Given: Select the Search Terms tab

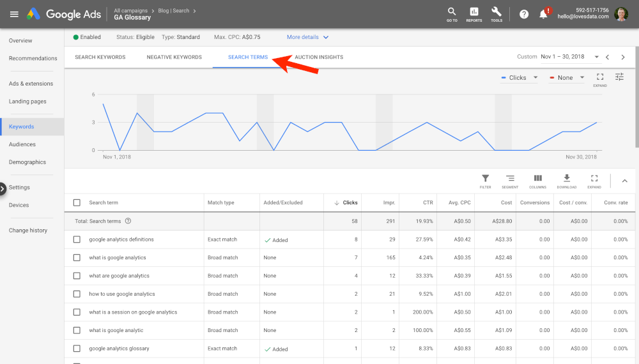Looking at the screenshot, I should [248, 57].
